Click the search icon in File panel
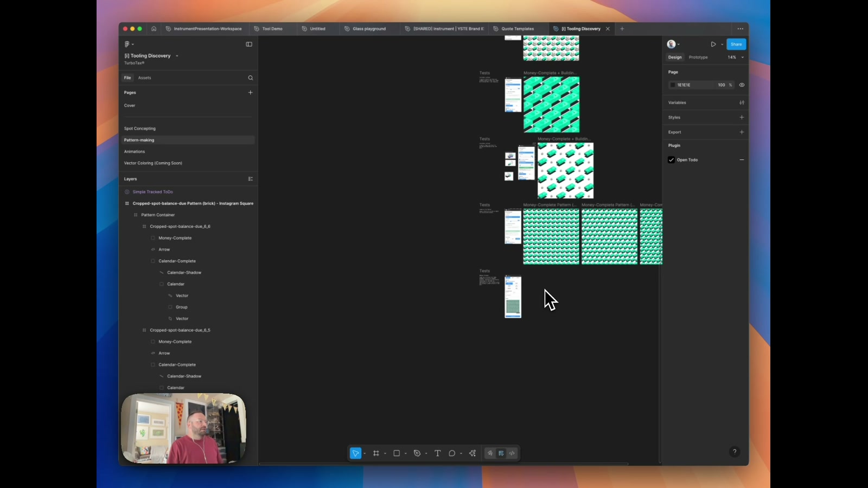Screen dimensions: 868x488 (251, 78)
